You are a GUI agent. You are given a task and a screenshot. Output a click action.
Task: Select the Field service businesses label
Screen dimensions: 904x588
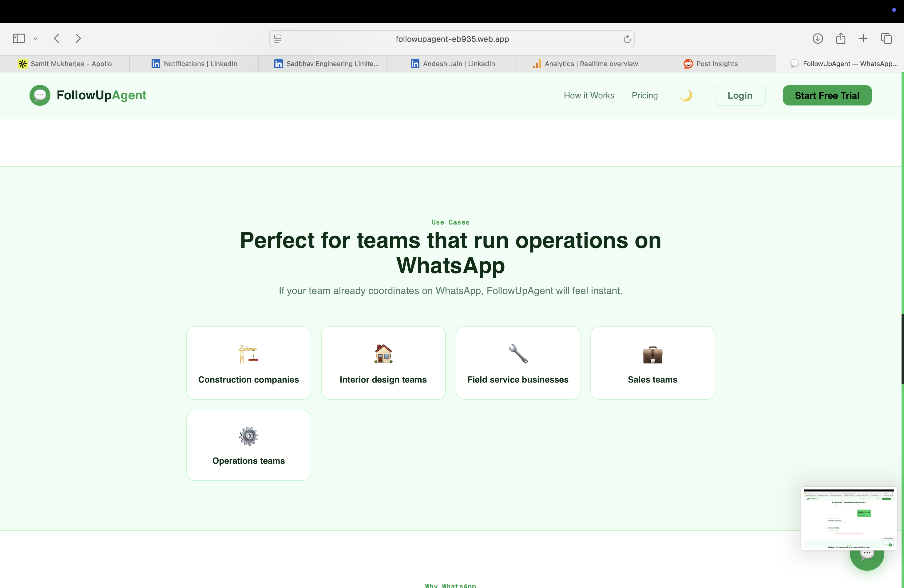[518, 379]
